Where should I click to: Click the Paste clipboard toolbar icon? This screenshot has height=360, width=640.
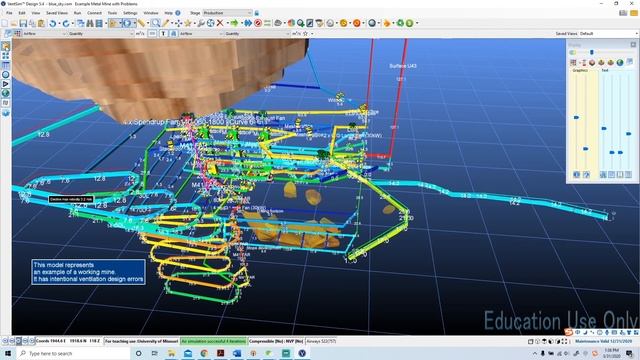[x=41, y=23]
